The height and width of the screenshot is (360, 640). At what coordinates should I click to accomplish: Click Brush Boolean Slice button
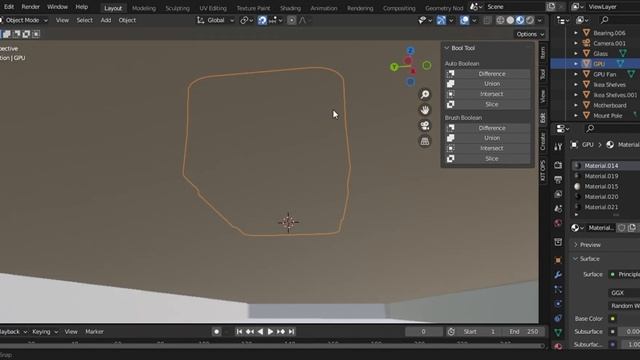(x=488, y=159)
